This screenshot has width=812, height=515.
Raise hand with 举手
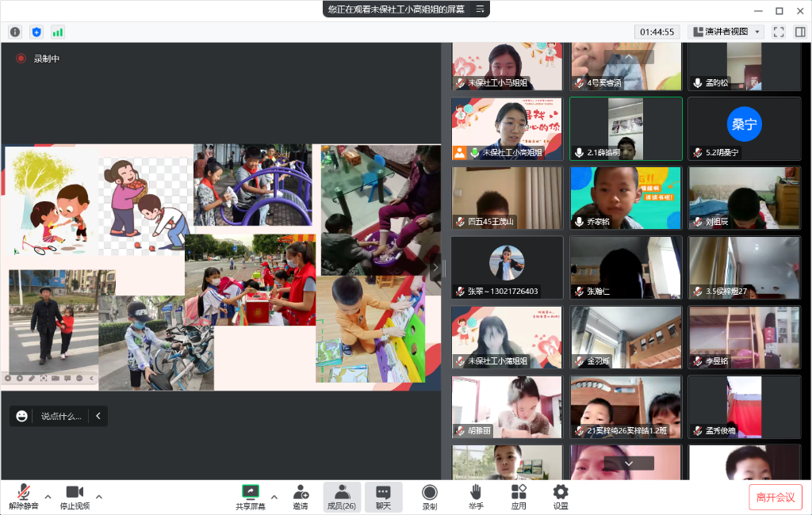point(476,497)
